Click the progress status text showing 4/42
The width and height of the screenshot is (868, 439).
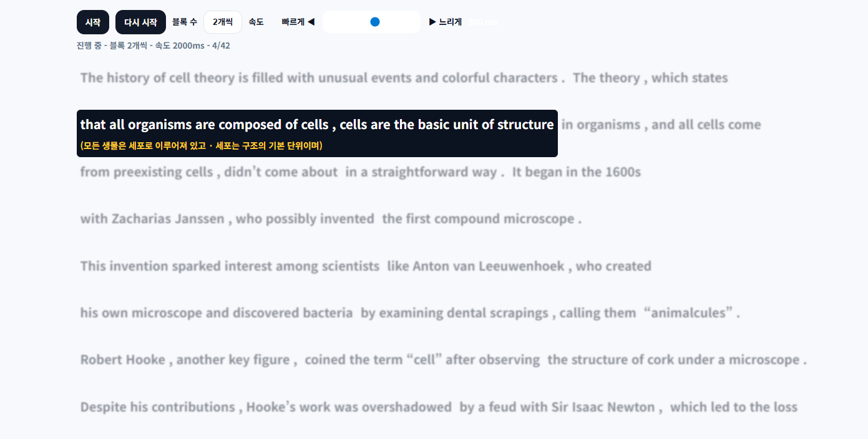point(154,46)
